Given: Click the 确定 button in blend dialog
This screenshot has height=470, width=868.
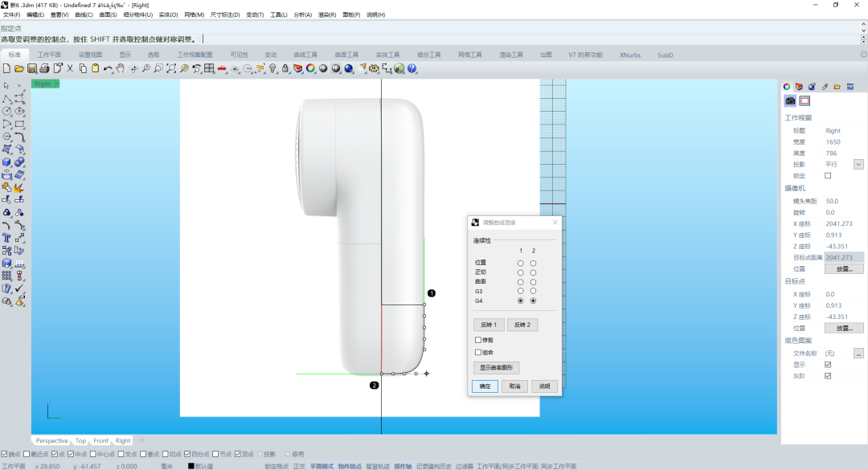Looking at the screenshot, I should [485, 386].
